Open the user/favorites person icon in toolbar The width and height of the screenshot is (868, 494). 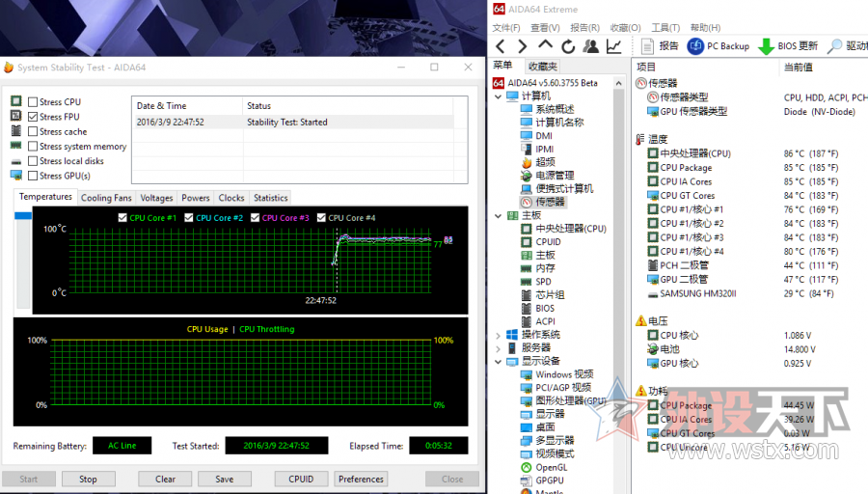[x=590, y=46]
